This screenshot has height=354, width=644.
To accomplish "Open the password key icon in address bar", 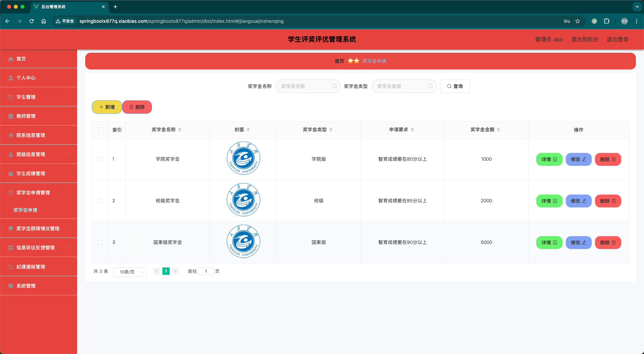I will pyautogui.click(x=567, y=21).
